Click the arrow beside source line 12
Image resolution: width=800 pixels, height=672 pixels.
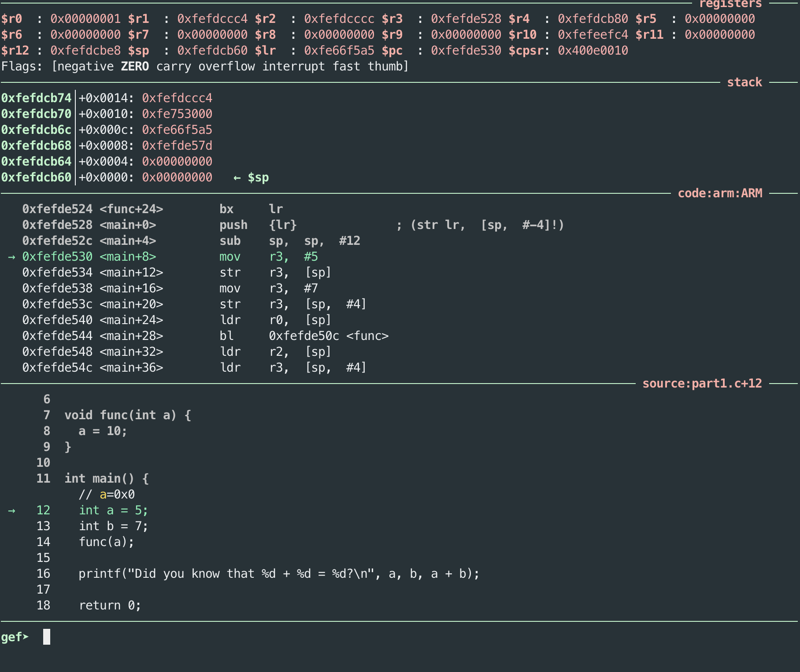11,510
